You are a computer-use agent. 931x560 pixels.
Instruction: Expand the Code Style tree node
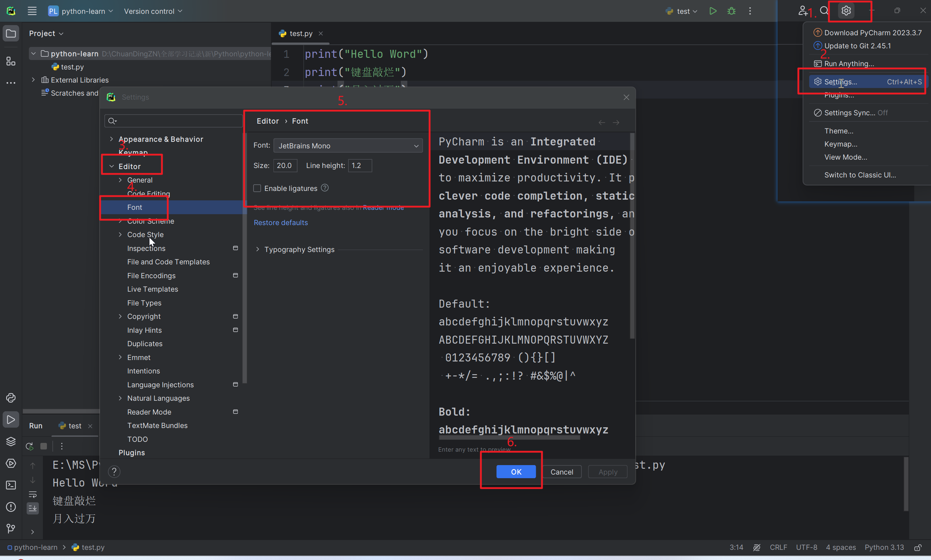pos(120,235)
